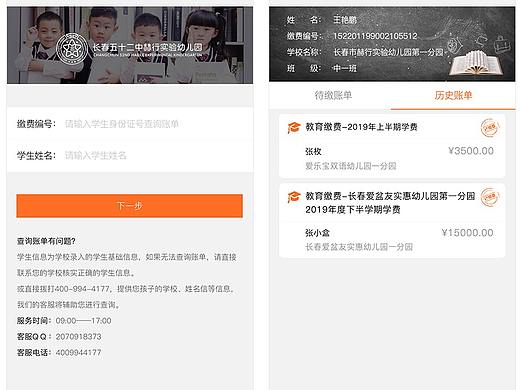Click the paid stamp on 下半学期学费 card

pyautogui.click(x=490, y=197)
